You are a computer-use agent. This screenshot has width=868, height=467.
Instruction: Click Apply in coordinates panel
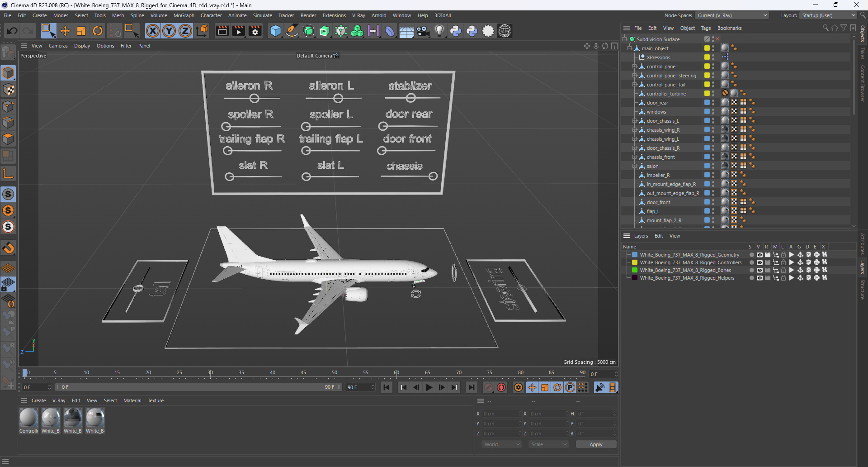pyautogui.click(x=596, y=444)
